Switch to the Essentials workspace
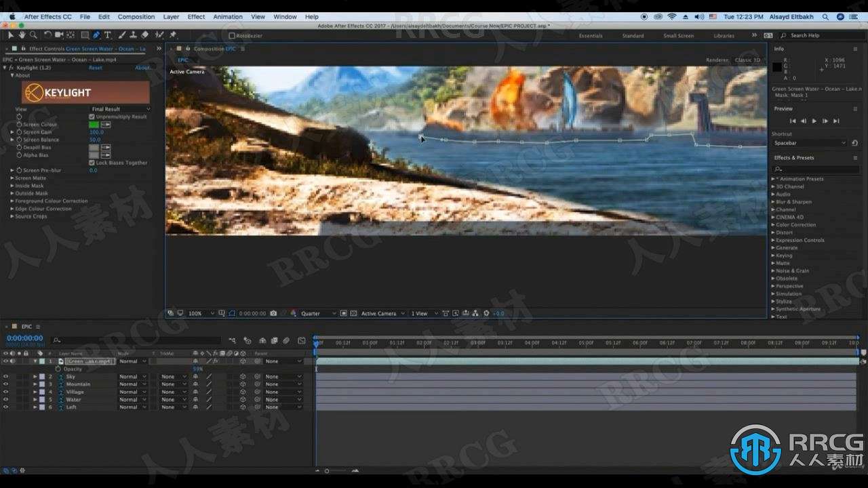 [x=590, y=35]
